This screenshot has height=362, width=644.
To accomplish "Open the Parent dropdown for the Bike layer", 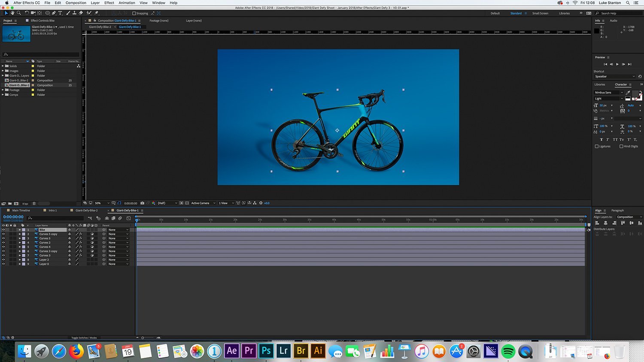I will (x=117, y=230).
